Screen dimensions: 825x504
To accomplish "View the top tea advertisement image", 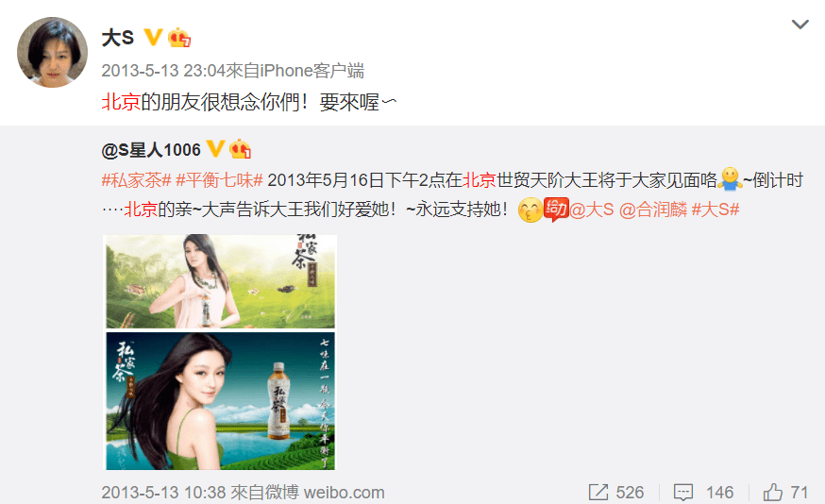I will 221,281.
